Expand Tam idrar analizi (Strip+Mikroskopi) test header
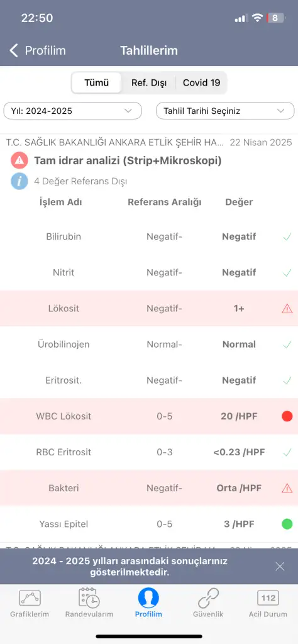The height and width of the screenshot is (644, 298). (x=128, y=160)
